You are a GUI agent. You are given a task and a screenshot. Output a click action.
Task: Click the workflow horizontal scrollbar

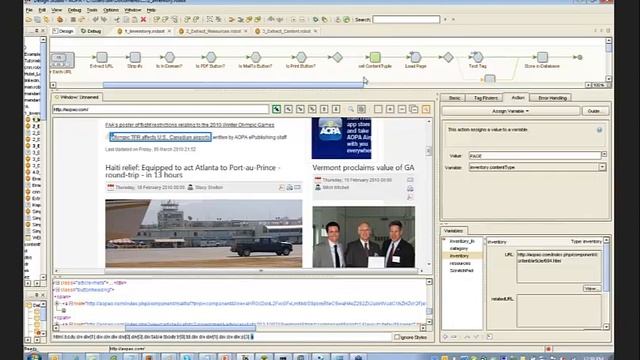(x=233, y=85)
